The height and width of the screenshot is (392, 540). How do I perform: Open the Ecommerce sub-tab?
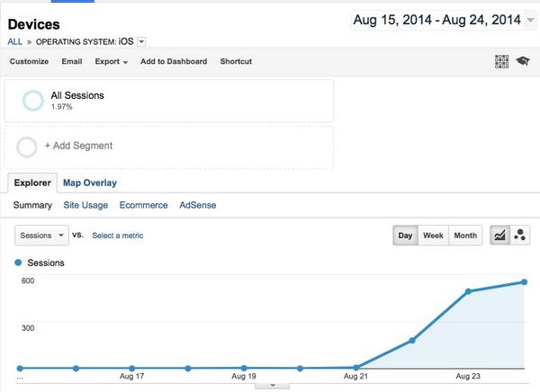pos(144,205)
